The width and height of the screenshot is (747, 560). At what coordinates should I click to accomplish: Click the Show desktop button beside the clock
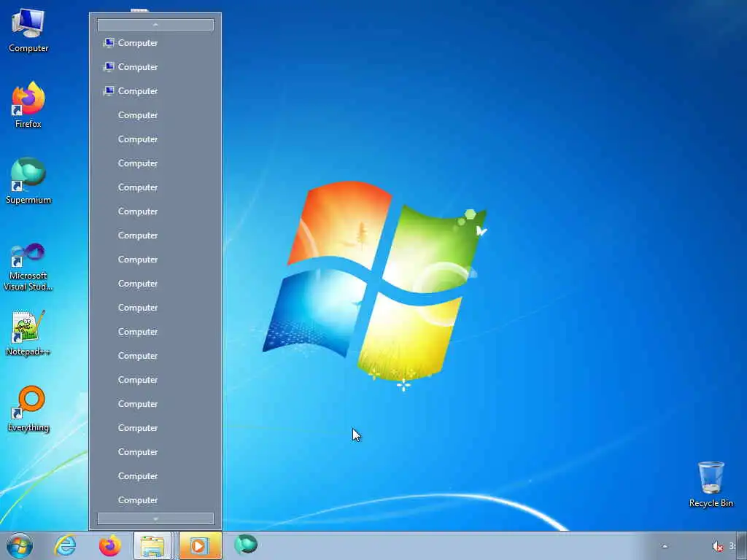click(742, 546)
